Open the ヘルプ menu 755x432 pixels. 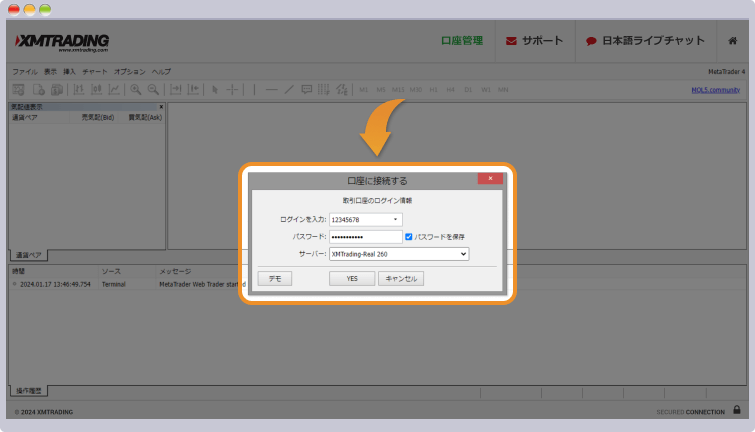coord(161,72)
